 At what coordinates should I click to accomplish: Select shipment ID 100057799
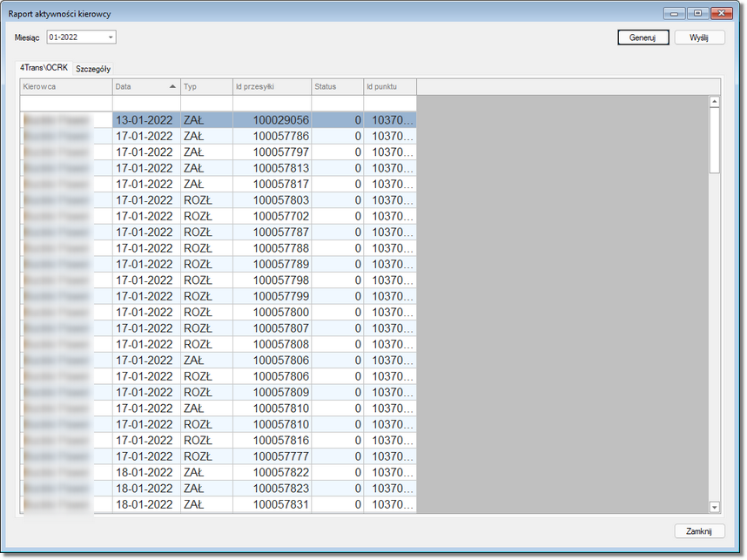point(272,296)
